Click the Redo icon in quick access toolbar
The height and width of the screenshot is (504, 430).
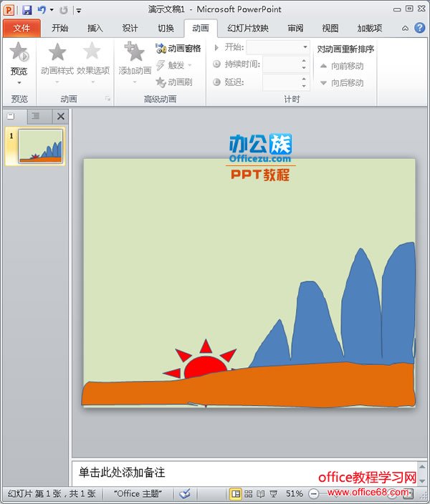click(64, 10)
